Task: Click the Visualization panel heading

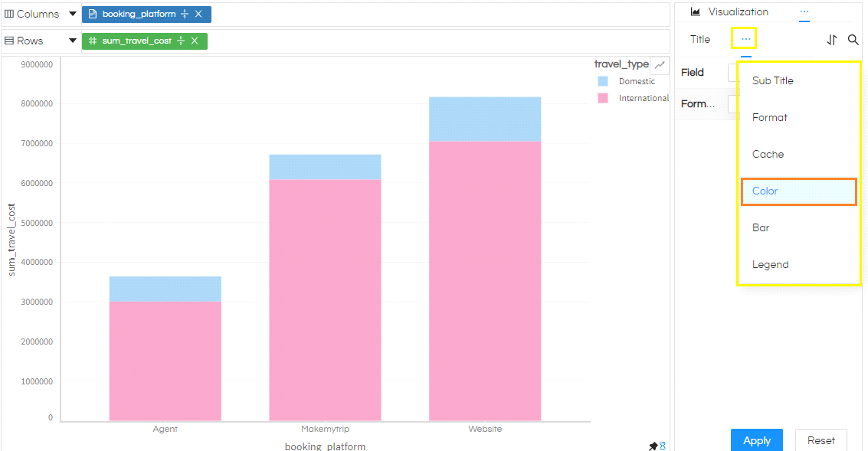Action: (x=738, y=11)
